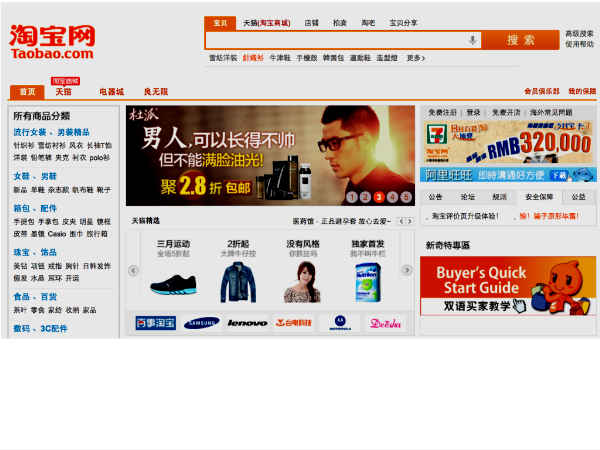The image size is (600, 450).
Task: Click the orange 科技 brand logo
Action: pos(293,323)
